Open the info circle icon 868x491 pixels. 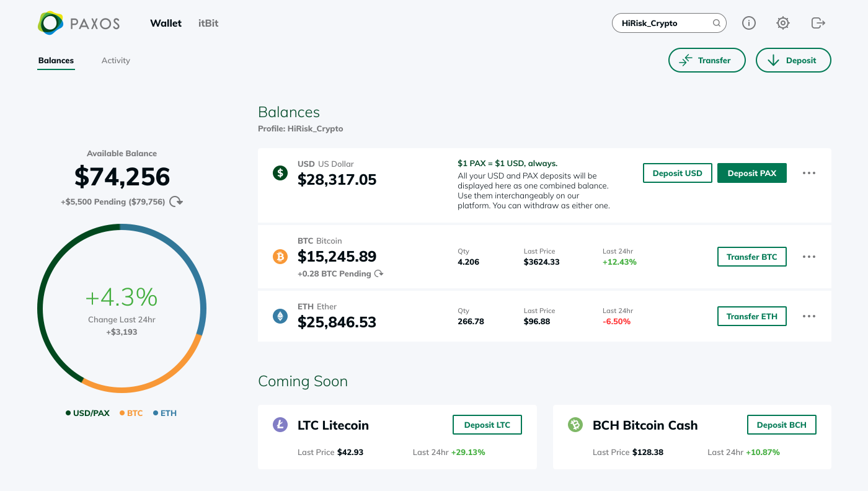[749, 23]
